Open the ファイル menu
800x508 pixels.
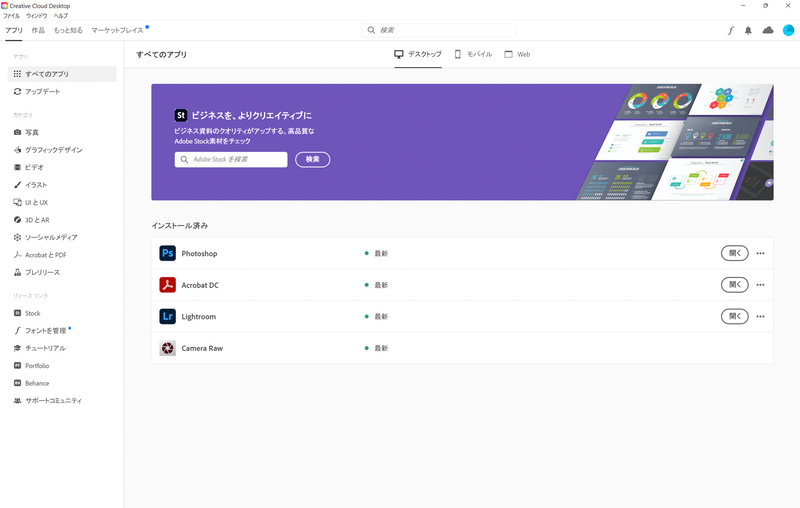[12, 16]
